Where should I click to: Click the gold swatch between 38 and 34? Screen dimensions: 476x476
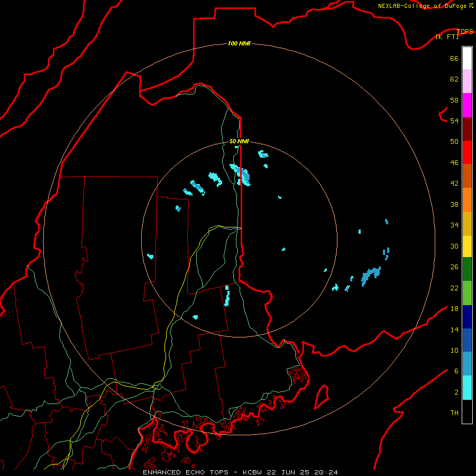tap(467, 224)
